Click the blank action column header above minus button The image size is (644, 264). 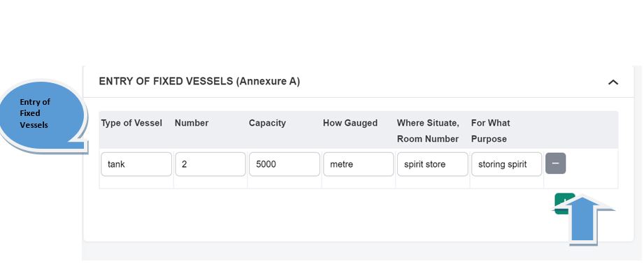tap(581, 129)
